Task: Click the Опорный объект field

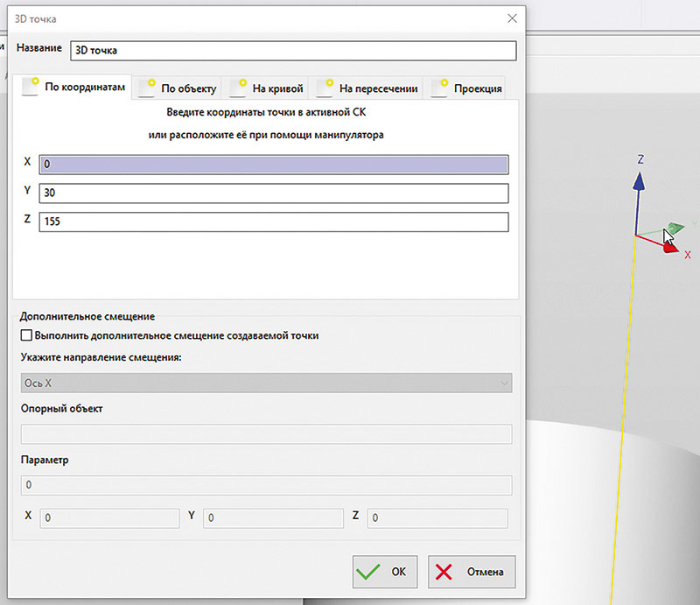Action: 267,434
